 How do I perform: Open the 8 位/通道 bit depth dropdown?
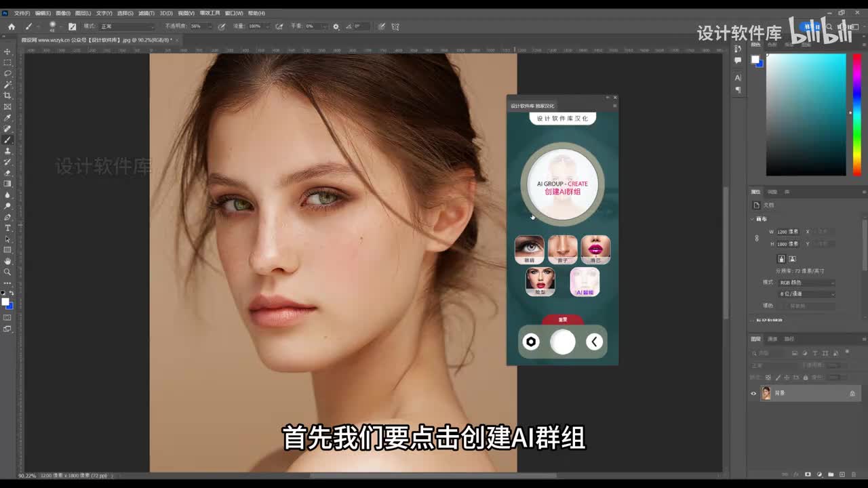806,294
